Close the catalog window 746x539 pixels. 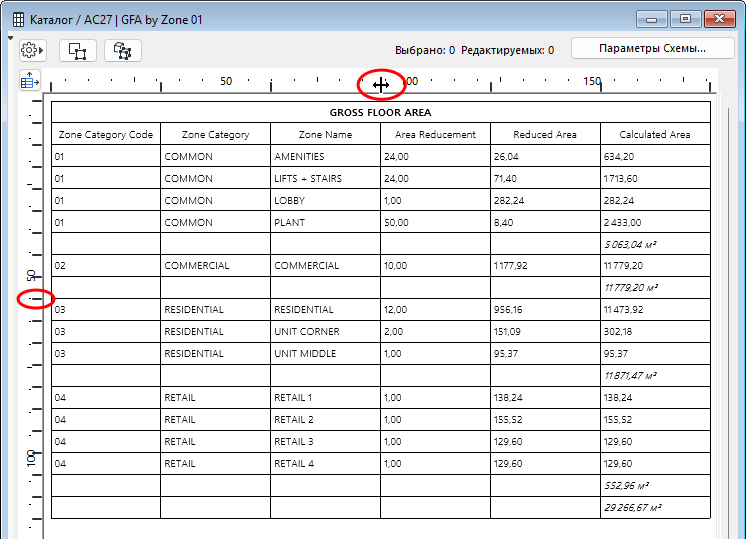click(x=719, y=19)
